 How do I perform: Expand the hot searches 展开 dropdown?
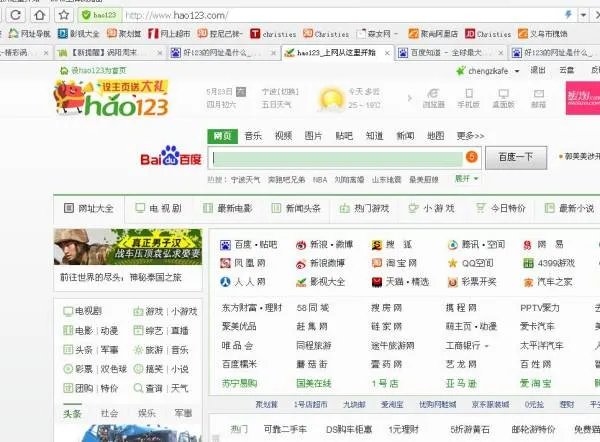(x=466, y=179)
